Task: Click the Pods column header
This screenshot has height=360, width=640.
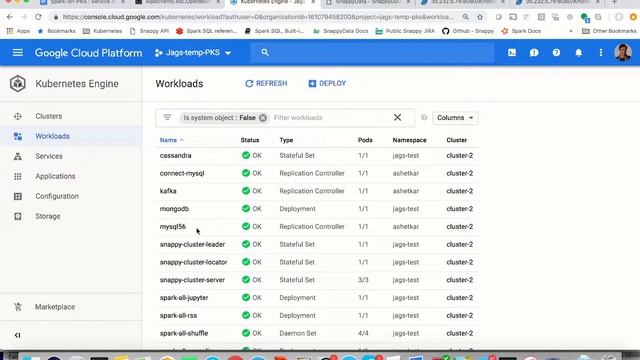Action: tap(365, 140)
